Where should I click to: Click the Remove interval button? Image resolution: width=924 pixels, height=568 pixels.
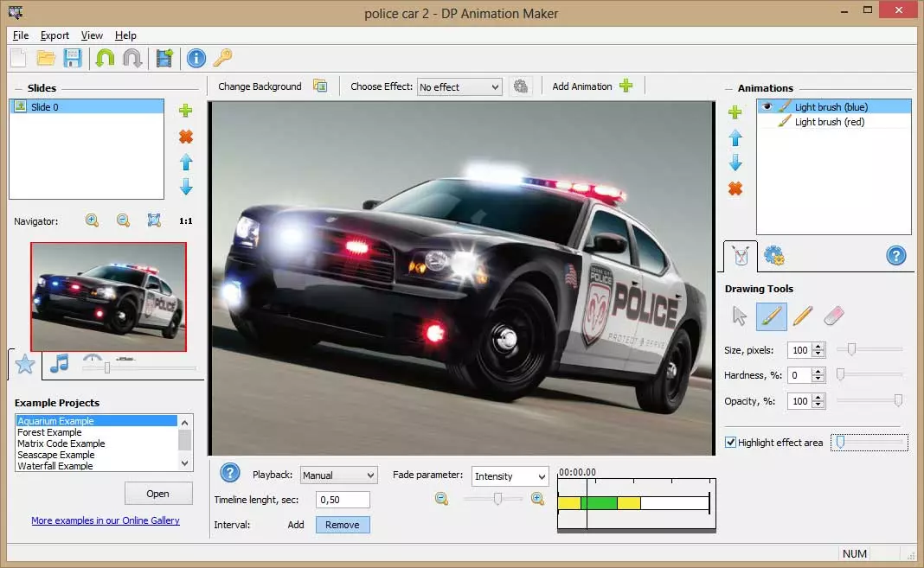point(343,525)
